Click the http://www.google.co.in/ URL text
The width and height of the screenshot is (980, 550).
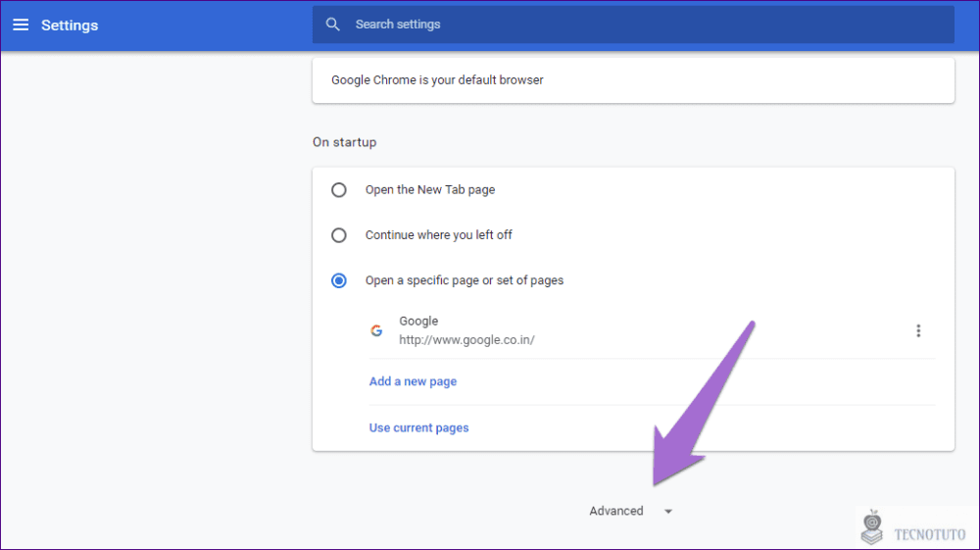click(466, 340)
